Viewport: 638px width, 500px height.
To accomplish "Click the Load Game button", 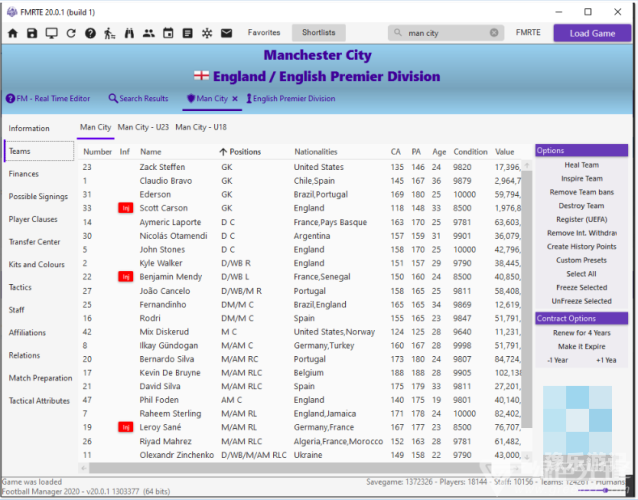I will point(592,33).
